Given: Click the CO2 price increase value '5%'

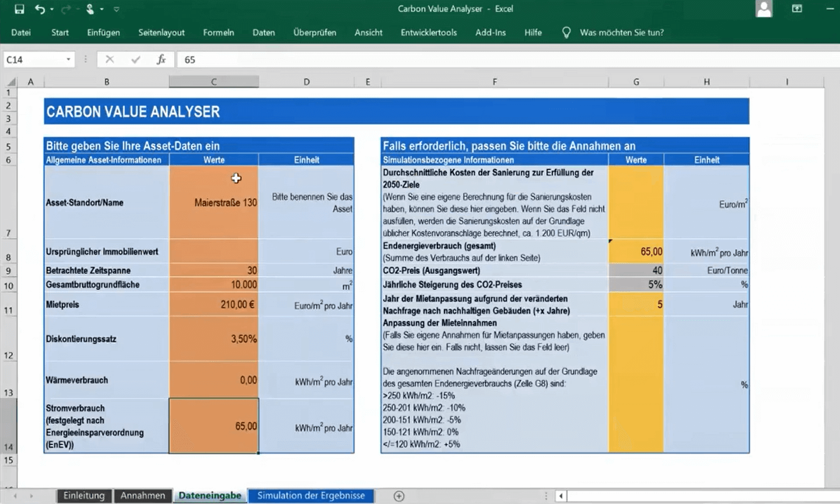Looking at the screenshot, I should pos(636,284).
